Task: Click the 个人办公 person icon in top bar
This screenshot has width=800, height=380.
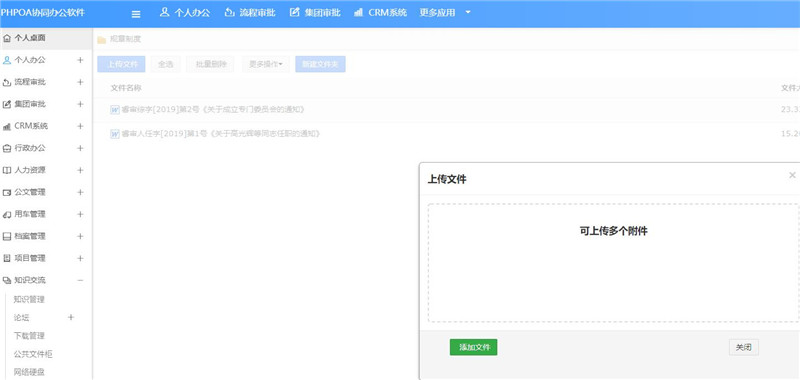Action: click(164, 12)
